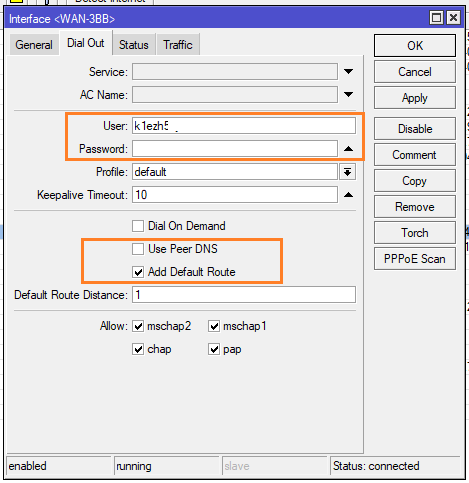Confirm settings with OK button

pos(415,46)
